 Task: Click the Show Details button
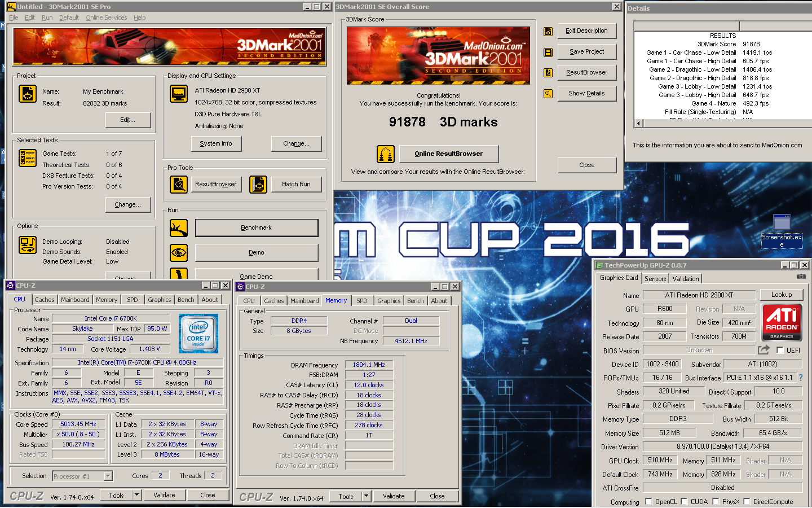click(x=587, y=93)
